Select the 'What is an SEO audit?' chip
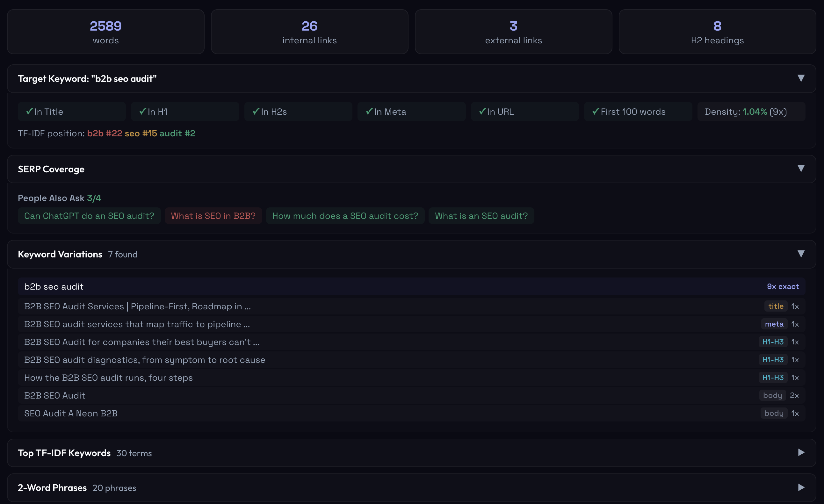Image resolution: width=824 pixels, height=504 pixels. pos(481,216)
